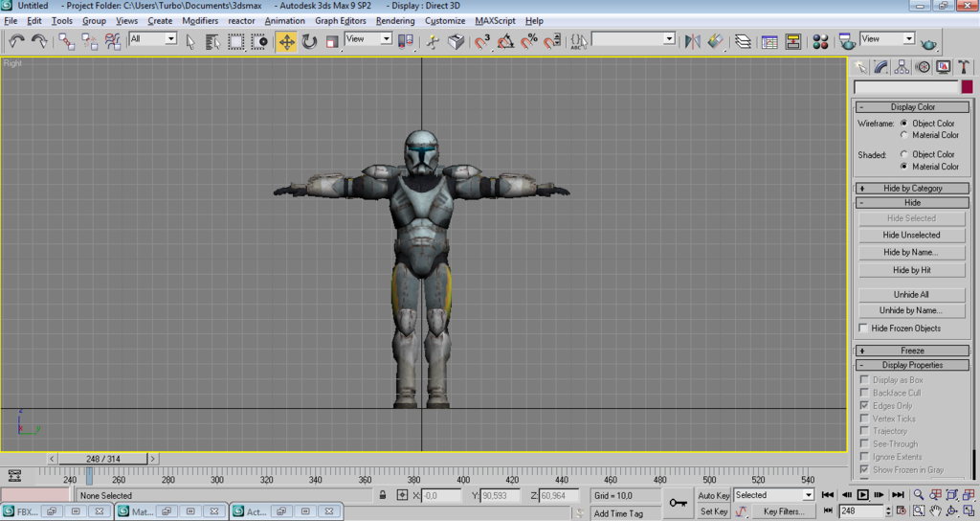Click the Play Animation button

point(862,495)
